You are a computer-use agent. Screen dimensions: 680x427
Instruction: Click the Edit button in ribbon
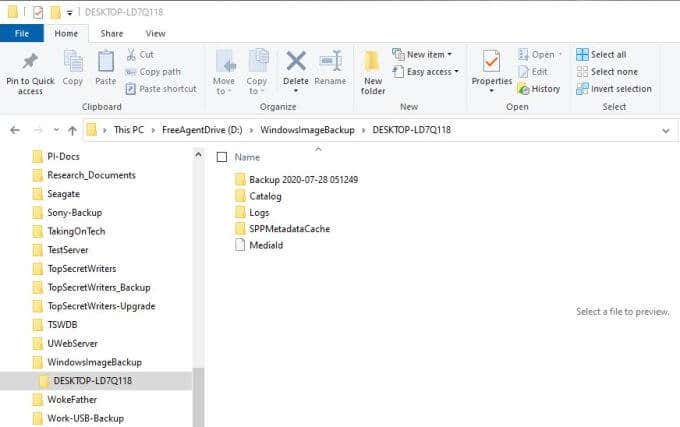(533, 72)
